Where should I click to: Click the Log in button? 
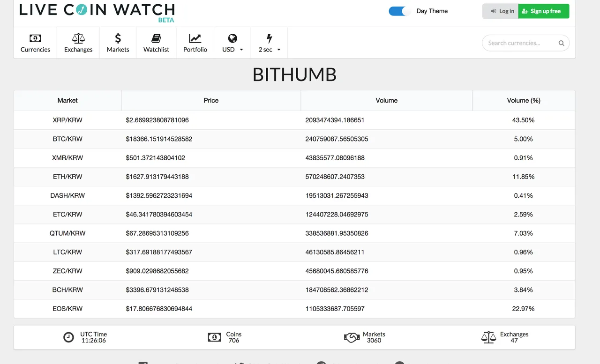click(500, 11)
